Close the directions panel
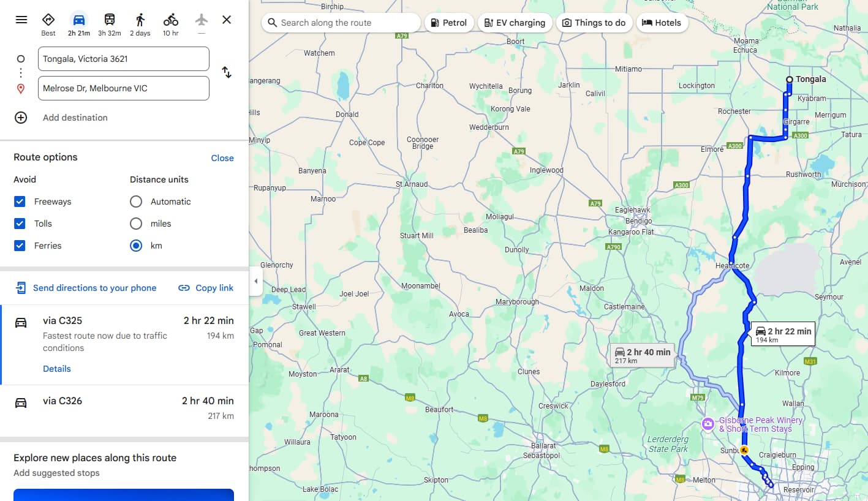 point(227,20)
